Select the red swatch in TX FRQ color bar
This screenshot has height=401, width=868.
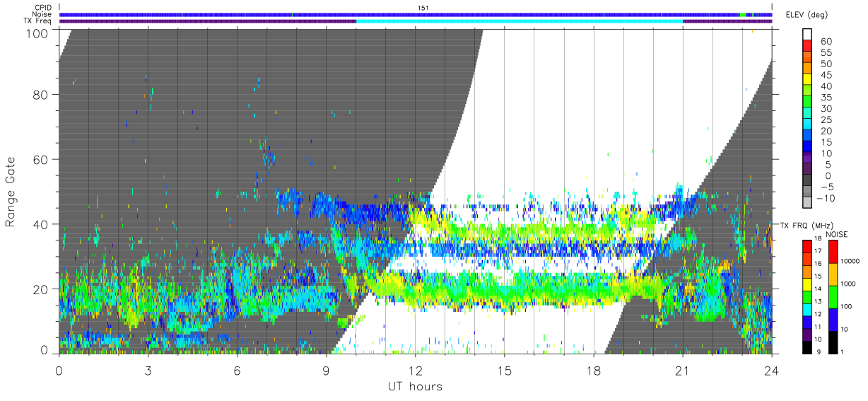(x=807, y=245)
